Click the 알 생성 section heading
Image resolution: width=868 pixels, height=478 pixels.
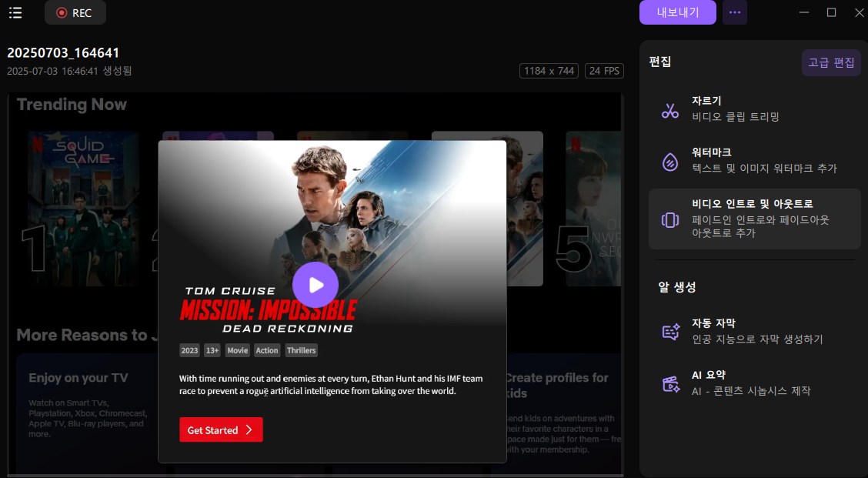[677, 287]
